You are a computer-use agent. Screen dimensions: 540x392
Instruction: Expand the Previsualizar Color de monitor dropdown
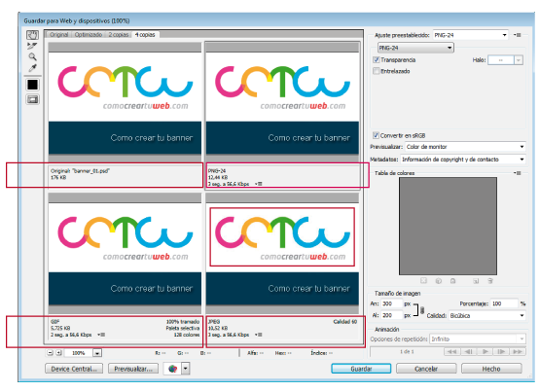(x=465, y=147)
